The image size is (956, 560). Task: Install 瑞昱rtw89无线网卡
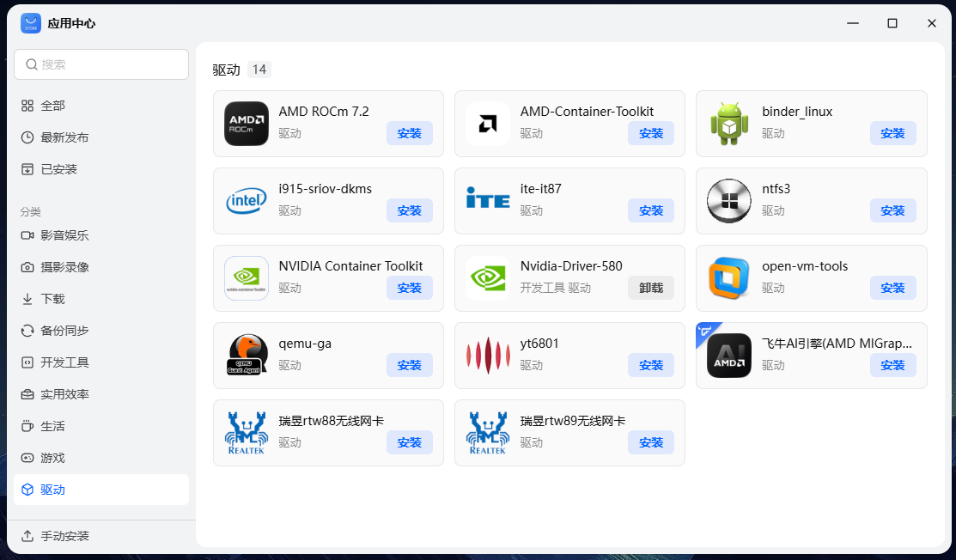click(x=651, y=443)
